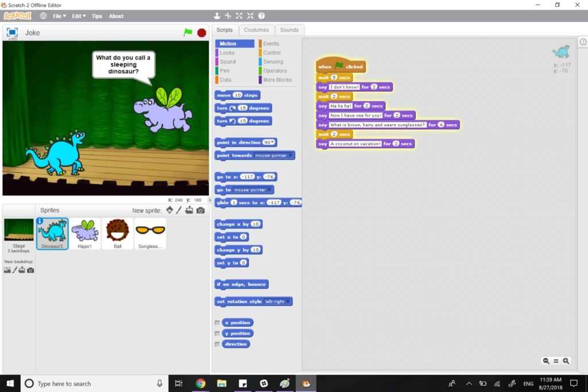Open Google Chrome from taskbar
This screenshot has height=392, width=588.
pos(200,383)
